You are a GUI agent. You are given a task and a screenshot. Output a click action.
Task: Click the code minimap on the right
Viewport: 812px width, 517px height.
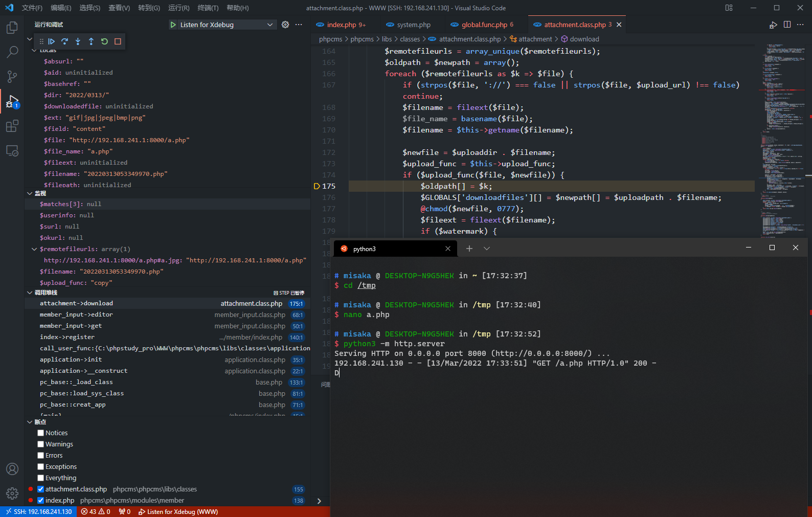(781, 141)
